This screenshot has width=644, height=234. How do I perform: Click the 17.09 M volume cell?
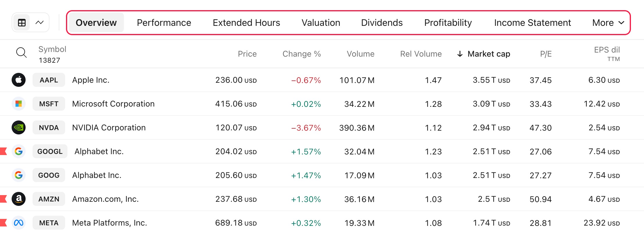[x=359, y=175]
